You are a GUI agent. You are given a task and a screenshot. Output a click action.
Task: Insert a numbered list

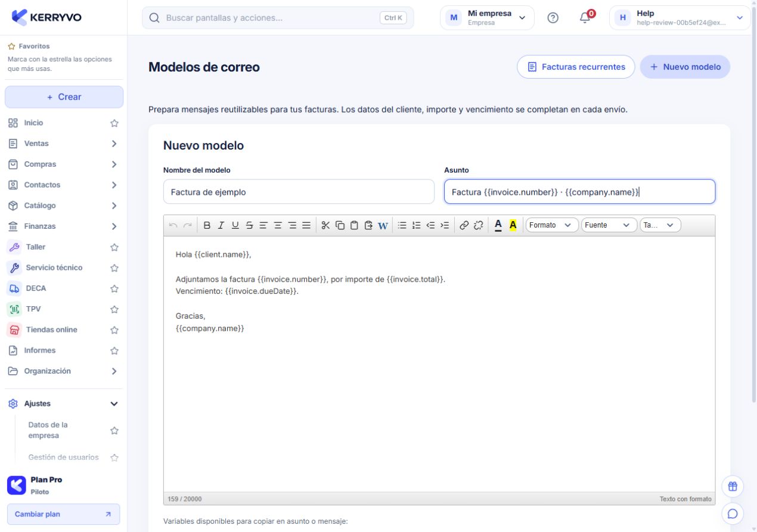416,225
